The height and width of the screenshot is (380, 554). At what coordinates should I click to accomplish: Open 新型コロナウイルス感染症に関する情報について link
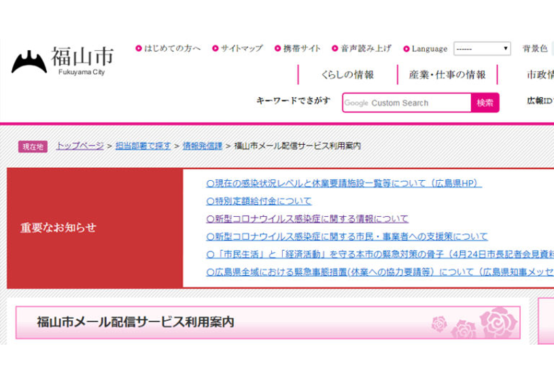pos(307,219)
